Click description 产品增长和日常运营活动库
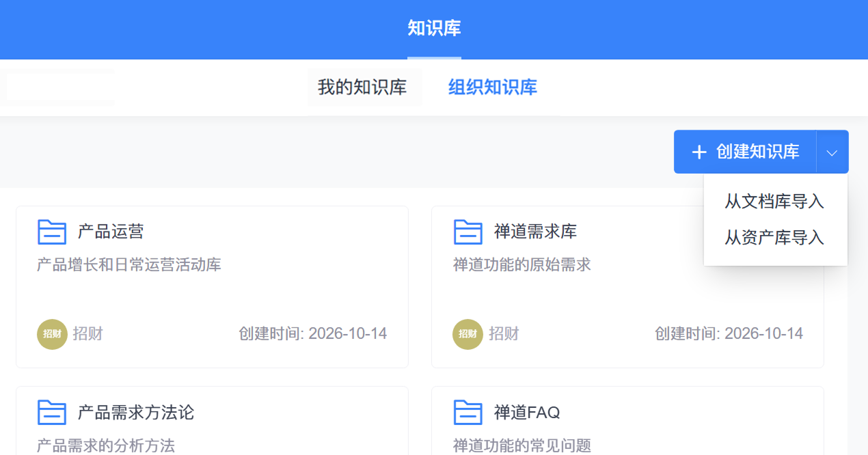The width and height of the screenshot is (868, 455). (129, 265)
